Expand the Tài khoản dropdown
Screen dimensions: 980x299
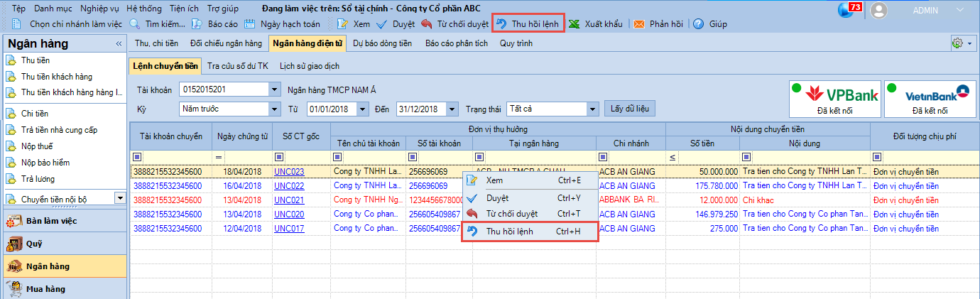click(x=274, y=90)
